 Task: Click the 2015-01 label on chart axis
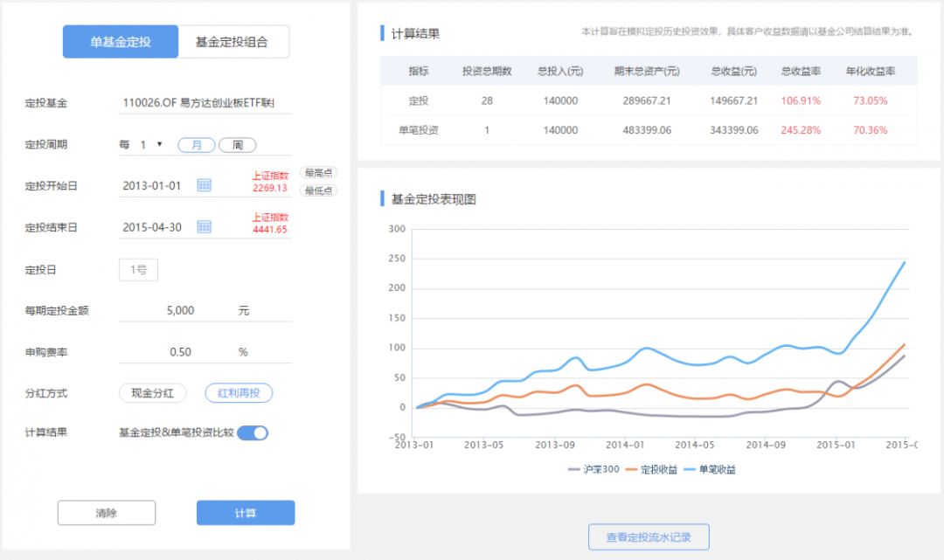coord(836,445)
